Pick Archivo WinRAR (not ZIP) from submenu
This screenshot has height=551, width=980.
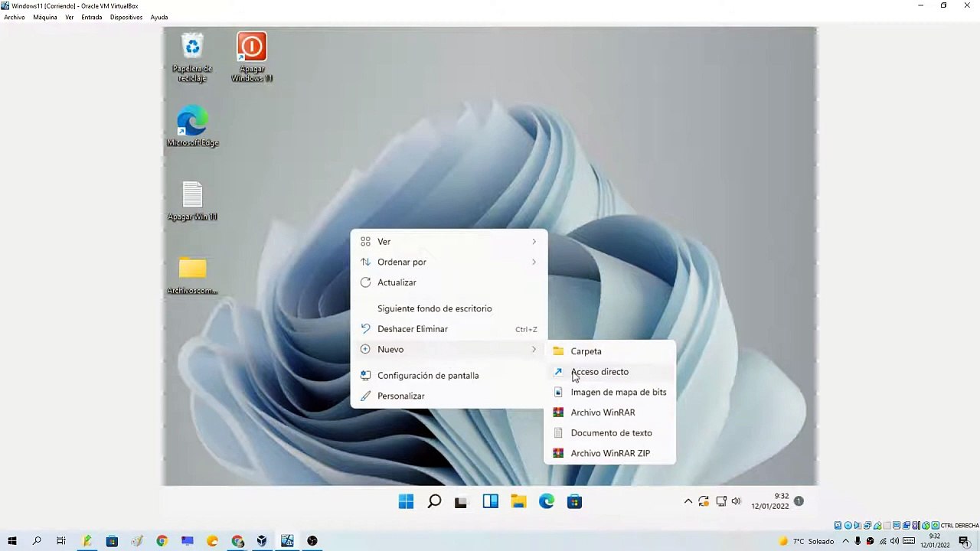[x=610, y=412]
